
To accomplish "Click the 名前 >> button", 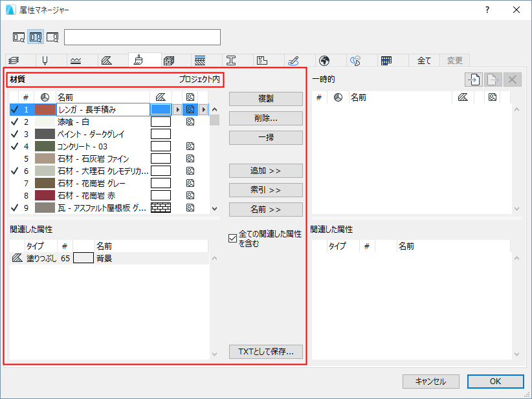I will [x=265, y=209].
